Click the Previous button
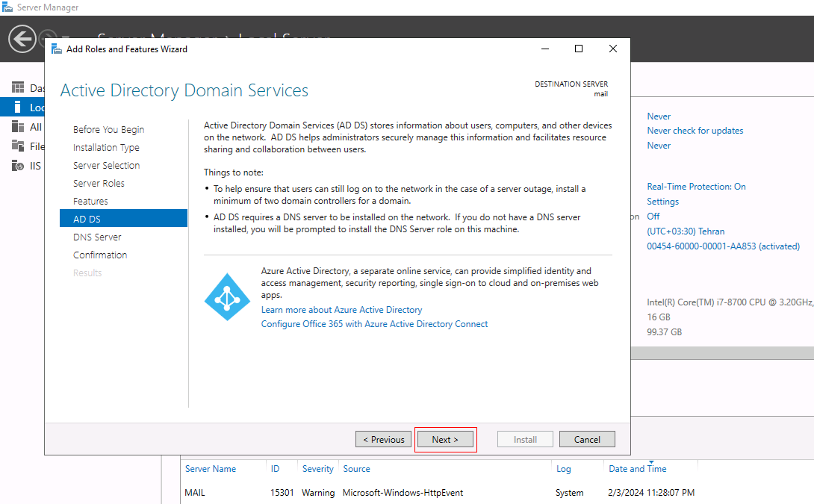814x504 pixels. 384,440
